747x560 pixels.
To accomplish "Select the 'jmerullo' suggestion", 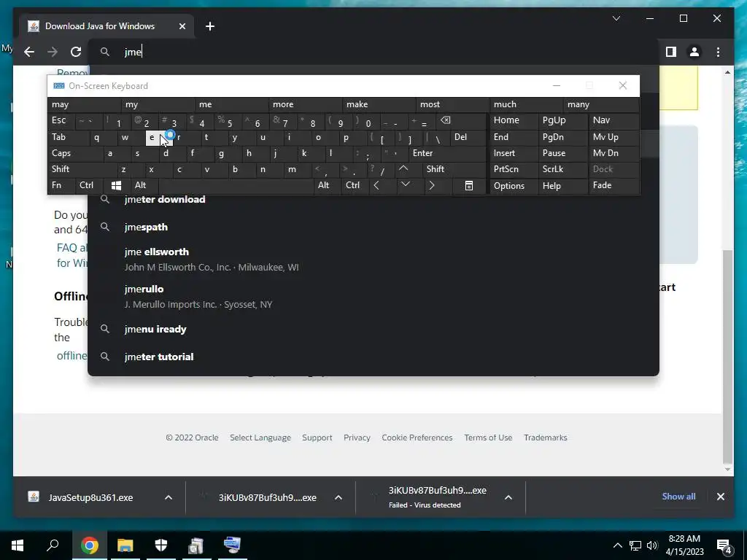I will coord(373,297).
